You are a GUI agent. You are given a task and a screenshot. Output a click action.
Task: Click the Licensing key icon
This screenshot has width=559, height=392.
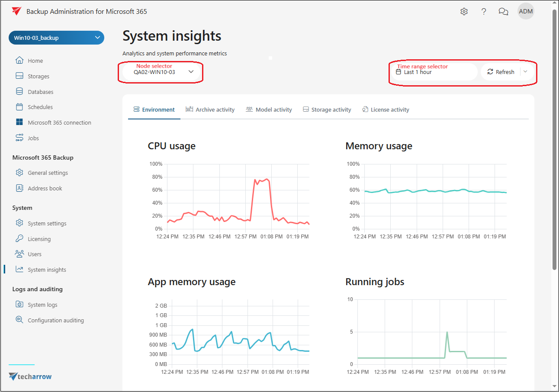tap(19, 239)
